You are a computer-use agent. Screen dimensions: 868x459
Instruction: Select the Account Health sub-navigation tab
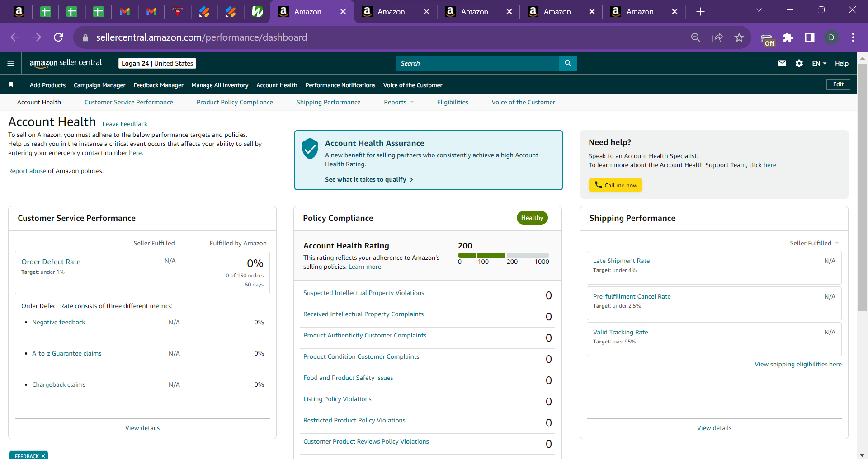click(x=39, y=102)
